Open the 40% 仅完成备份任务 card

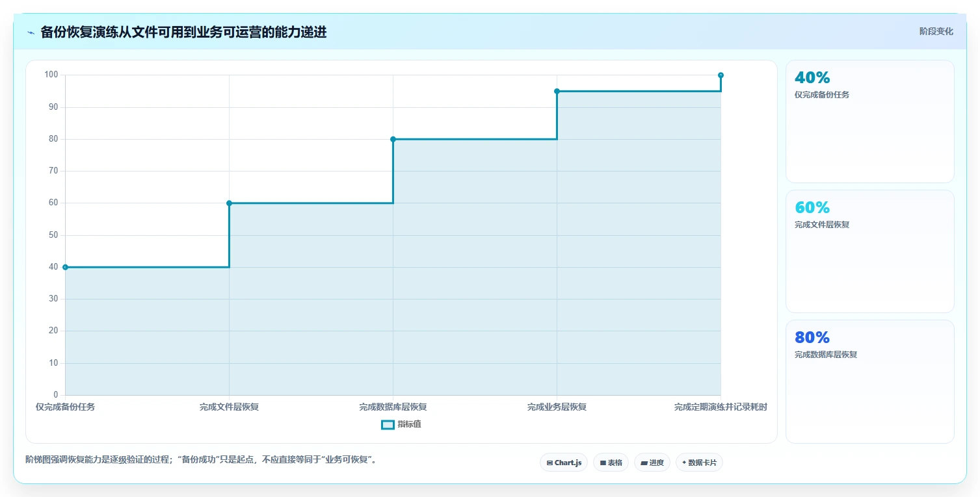coord(869,121)
